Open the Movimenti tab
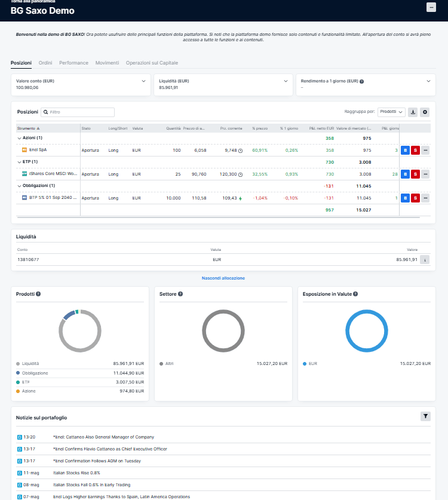Image resolution: width=448 pixels, height=500 pixels. pos(107,63)
